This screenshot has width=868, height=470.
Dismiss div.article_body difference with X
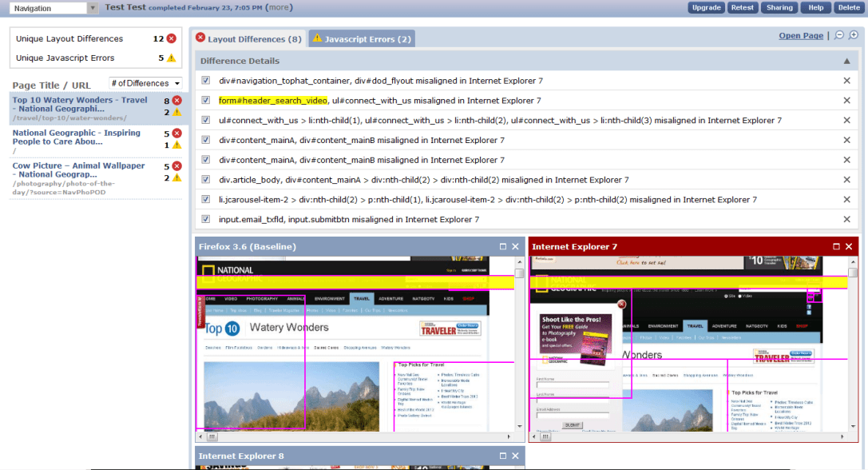click(x=846, y=180)
